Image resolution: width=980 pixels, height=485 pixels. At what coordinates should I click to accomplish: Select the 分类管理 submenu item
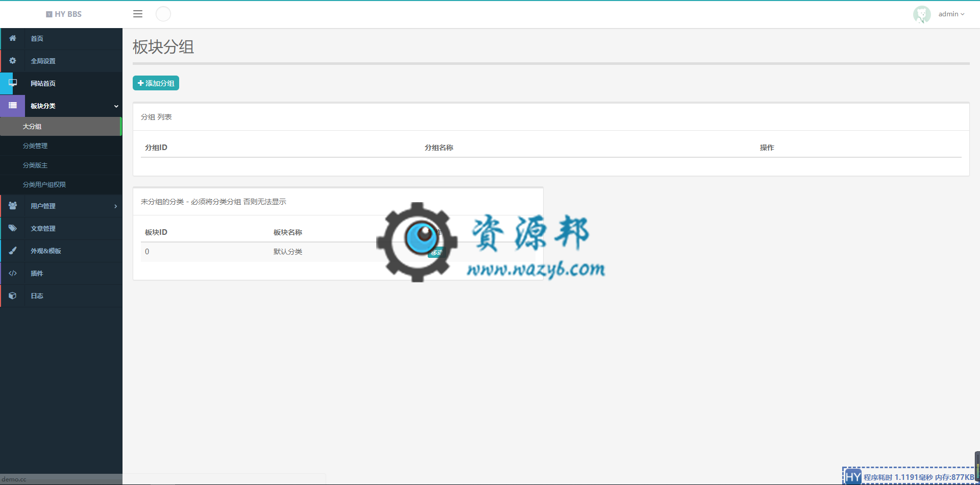(x=61, y=146)
